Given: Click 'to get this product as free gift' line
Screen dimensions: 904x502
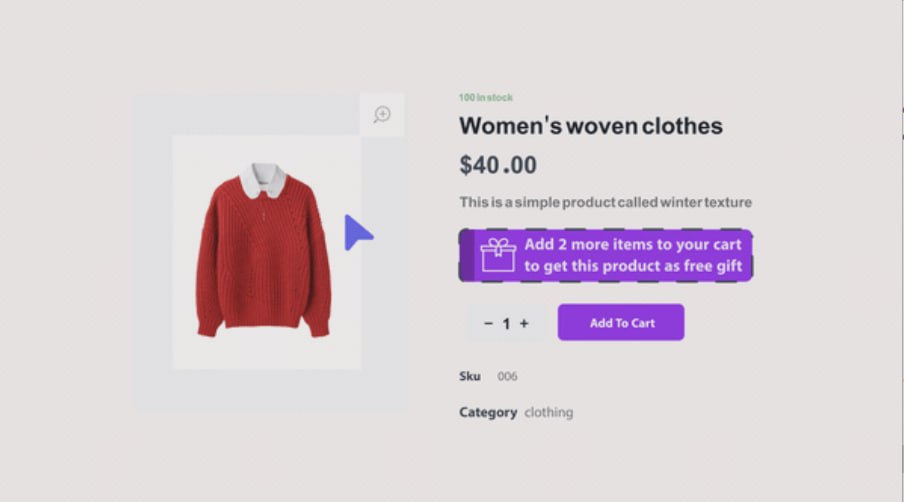Looking at the screenshot, I should pos(633,266).
